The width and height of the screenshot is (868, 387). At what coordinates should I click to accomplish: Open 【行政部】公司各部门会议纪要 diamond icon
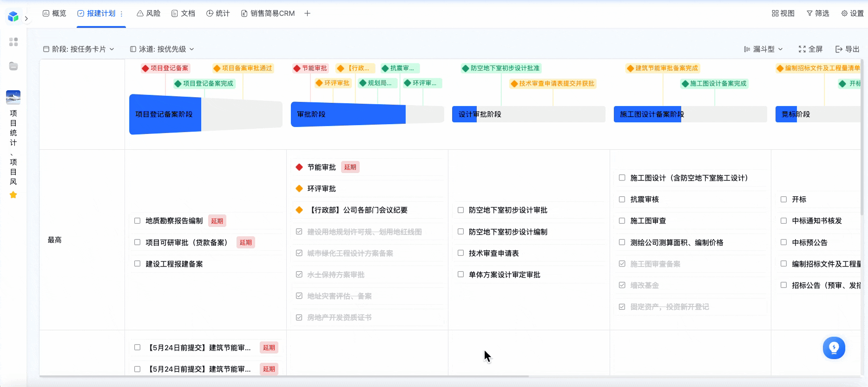pyautogui.click(x=299, y=210)
